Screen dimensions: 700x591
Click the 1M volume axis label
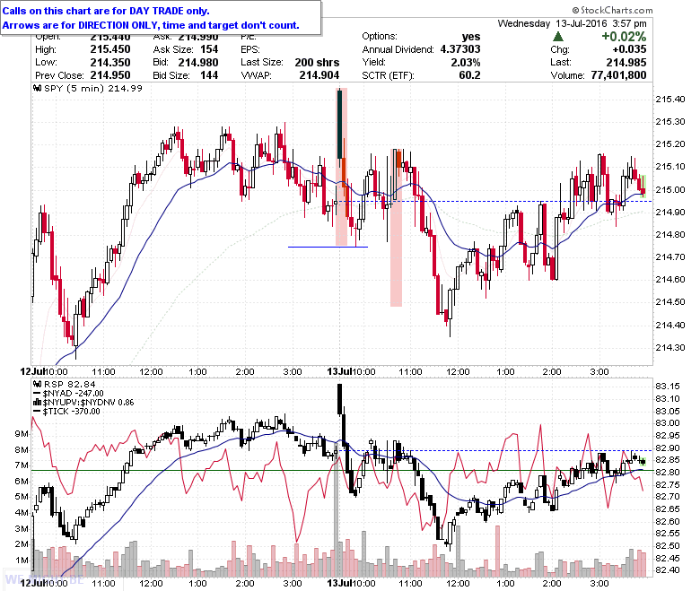click(x=22, y=560)
